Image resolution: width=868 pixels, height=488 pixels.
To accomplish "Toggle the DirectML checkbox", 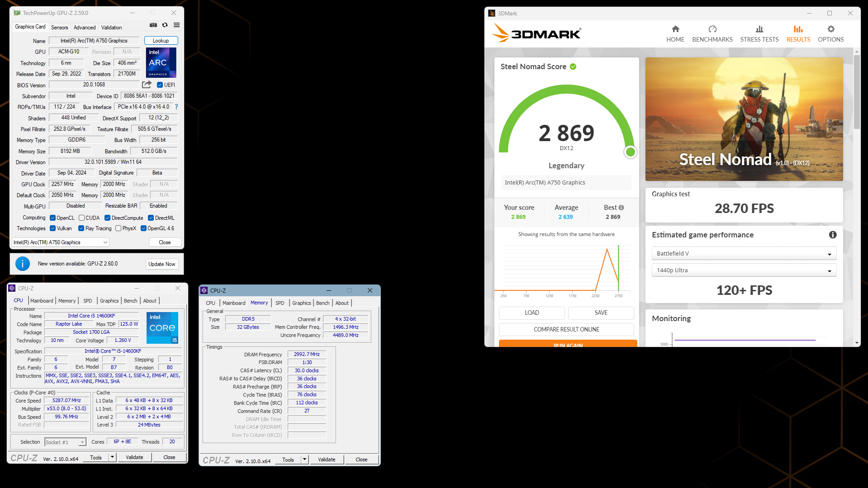I will click(151, 218).
